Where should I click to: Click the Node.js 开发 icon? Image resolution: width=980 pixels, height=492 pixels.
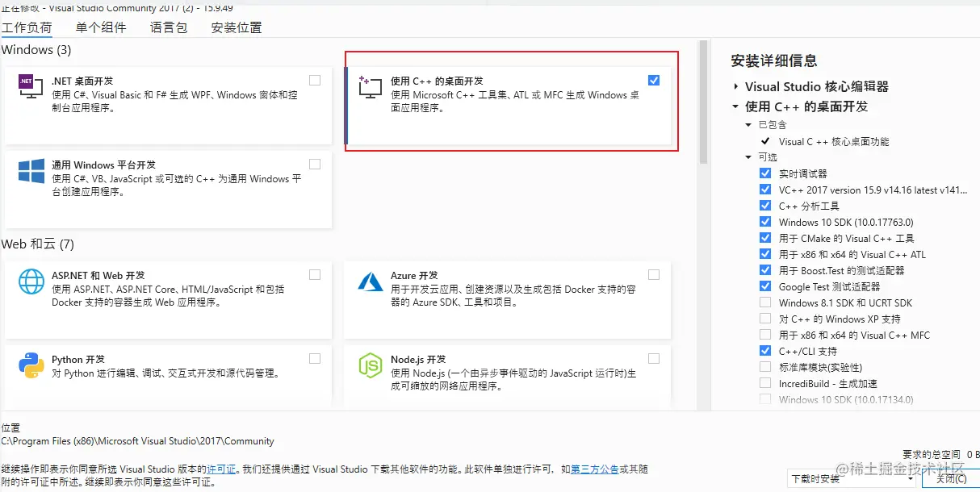point(370,365)
